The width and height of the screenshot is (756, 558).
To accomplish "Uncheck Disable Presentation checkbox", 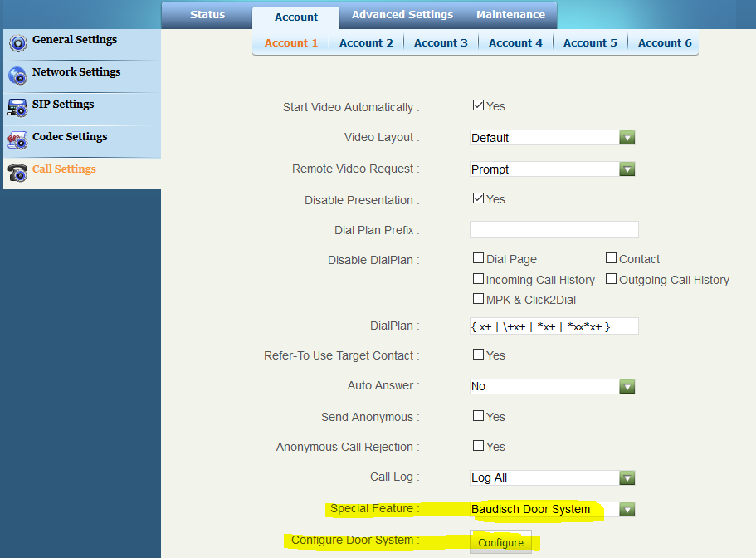I will (x=478, y=198).
